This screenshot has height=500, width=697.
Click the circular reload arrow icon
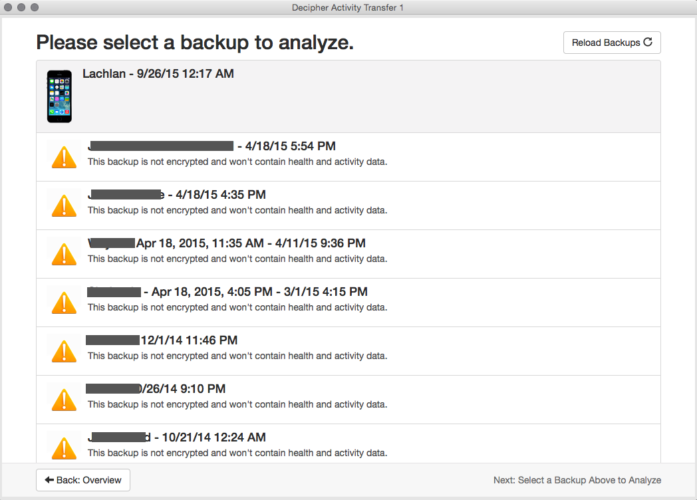pyautogui.click(x=648, y=42)
